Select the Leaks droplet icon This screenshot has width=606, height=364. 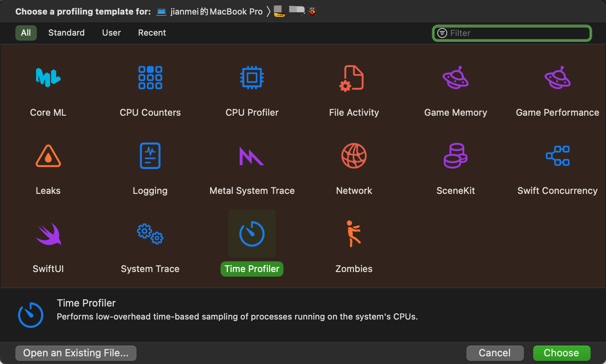(48, 156)
